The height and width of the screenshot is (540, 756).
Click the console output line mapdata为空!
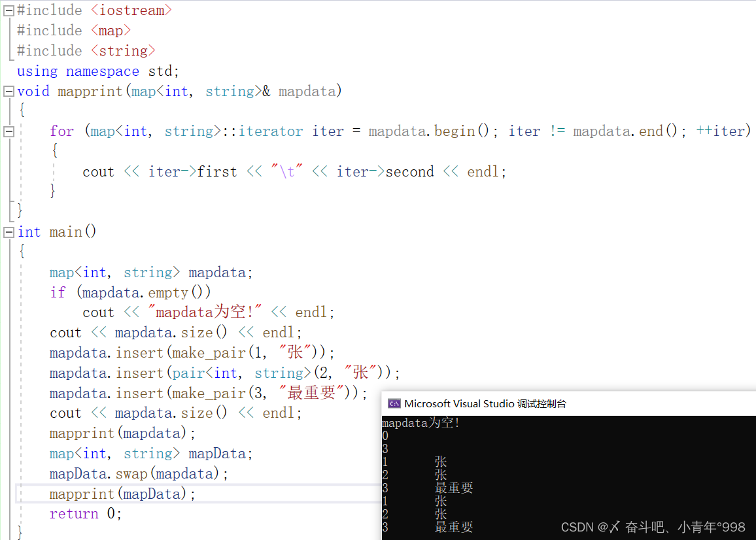point(421,423)
